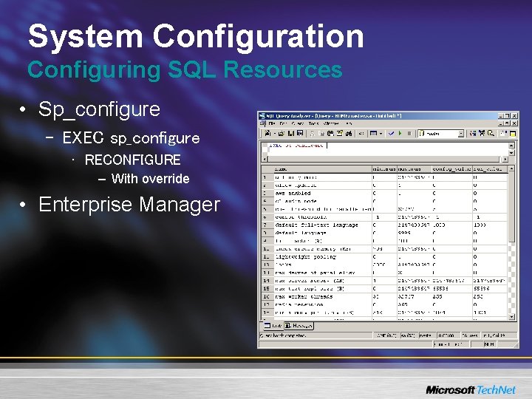Click Query Analyzer title bar app icon
Image resolution: width=532 pixels, height=399 pixels.
[262, 116]
